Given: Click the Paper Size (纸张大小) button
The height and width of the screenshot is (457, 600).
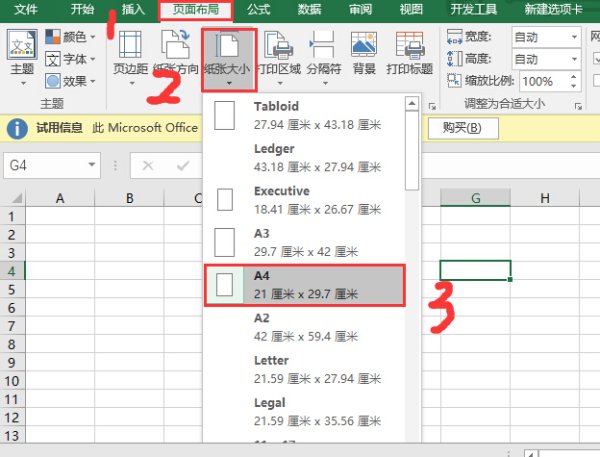Looking at the screenshot, I should (229, 60).
